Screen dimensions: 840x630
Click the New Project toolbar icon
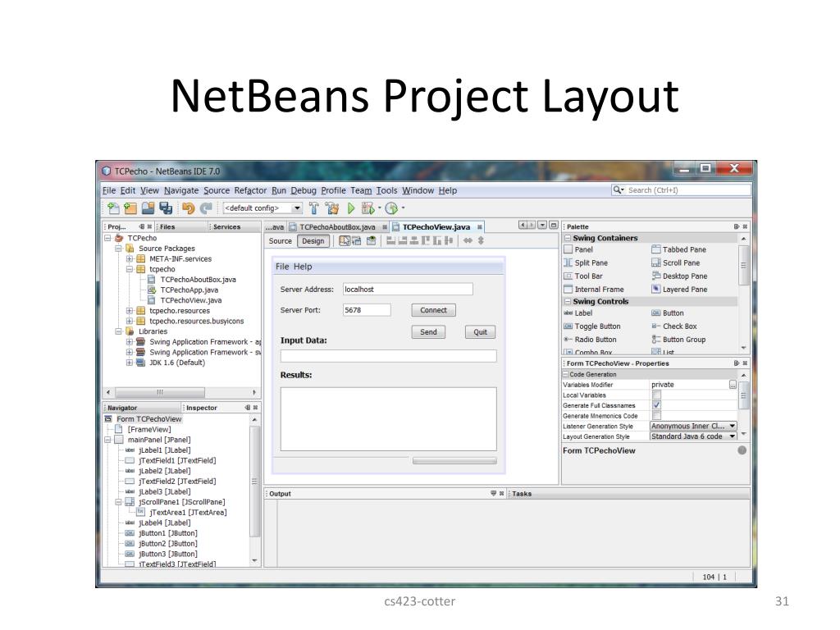click(x=130, y=208)
